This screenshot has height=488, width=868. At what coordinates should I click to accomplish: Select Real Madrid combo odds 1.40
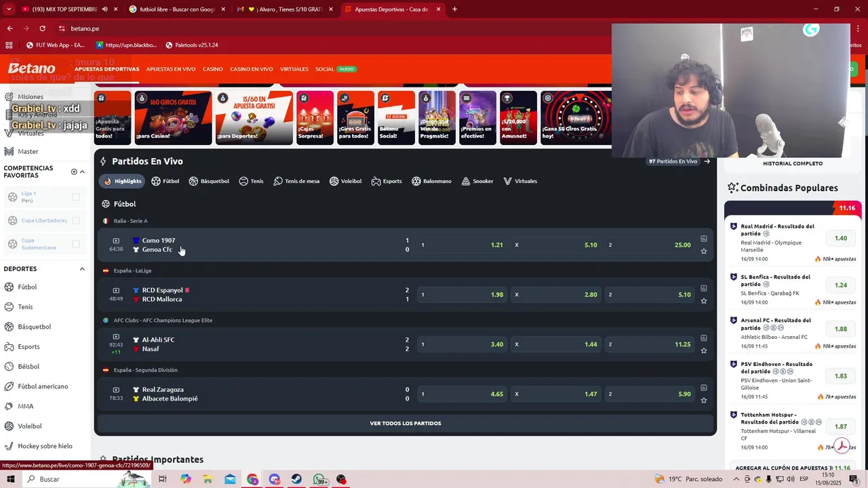point(841,239)
